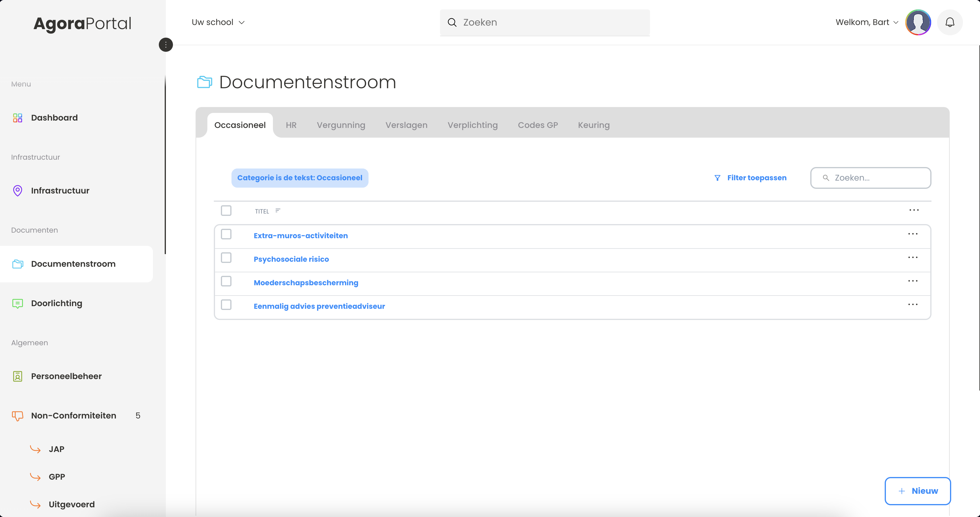Viewport: 980px width, 517px height.
Task: Switch to the Verslagen tab
Action: pyautogui.click(x=406, y=125)
